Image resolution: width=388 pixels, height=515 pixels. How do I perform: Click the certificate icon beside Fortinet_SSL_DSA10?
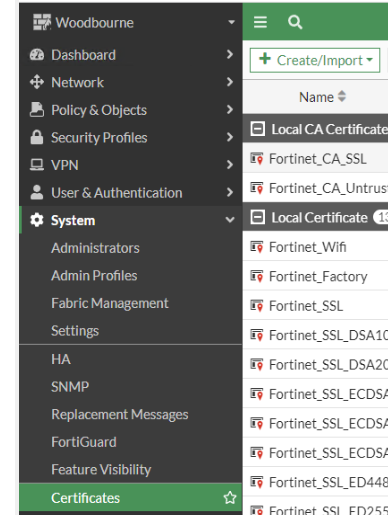click(257, 335)
